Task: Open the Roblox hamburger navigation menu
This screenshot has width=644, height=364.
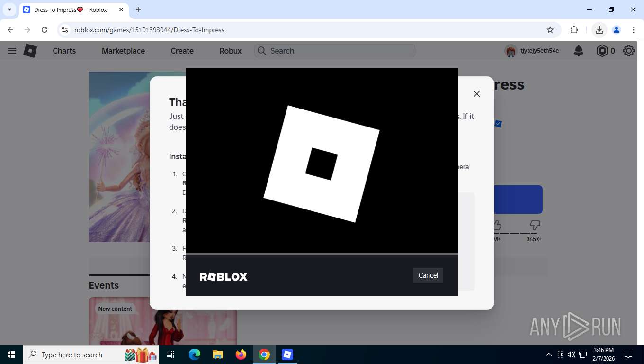Action: click(12, 51)
